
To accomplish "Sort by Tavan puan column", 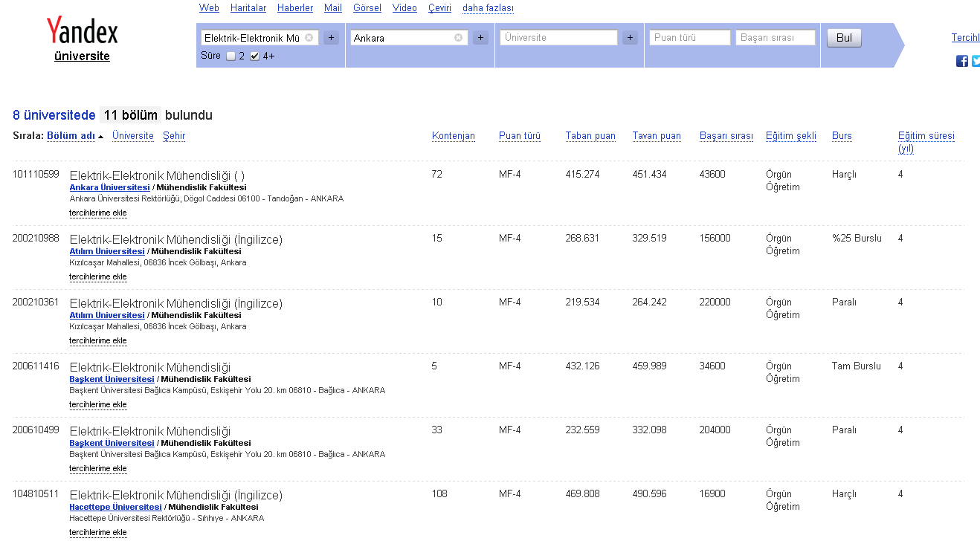I will tap(657, 136).
